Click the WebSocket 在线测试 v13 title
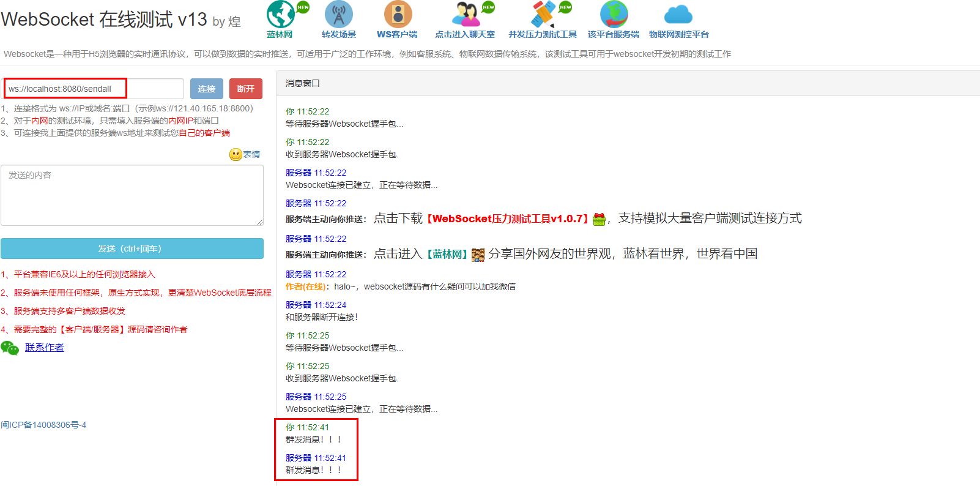 104,20
